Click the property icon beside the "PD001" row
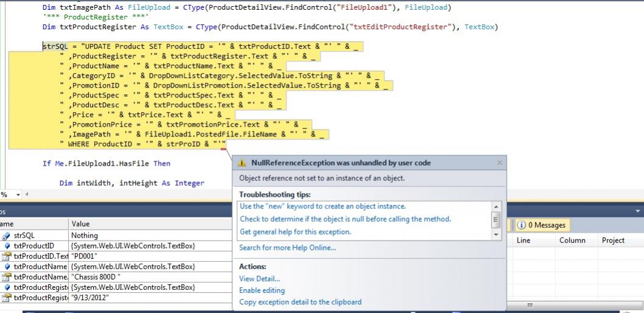The width and height of the screenshot is (644, 313). [7, 256]
